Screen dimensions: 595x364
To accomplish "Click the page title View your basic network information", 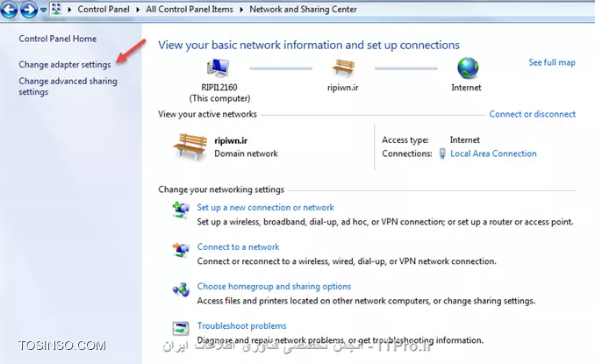I will coord(309,45).
